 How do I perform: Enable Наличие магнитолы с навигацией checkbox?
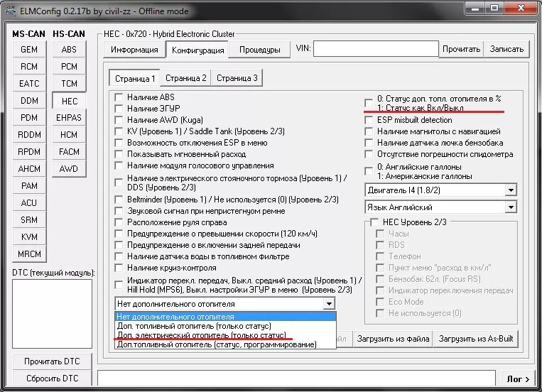coord(369,131)
